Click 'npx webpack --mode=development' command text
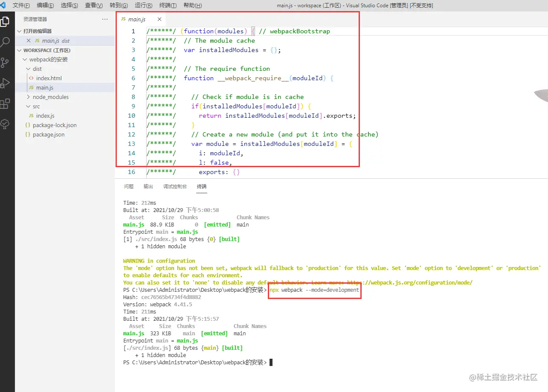Image resolution: width=548 pixels, height=392 pixels. [314, 290]
